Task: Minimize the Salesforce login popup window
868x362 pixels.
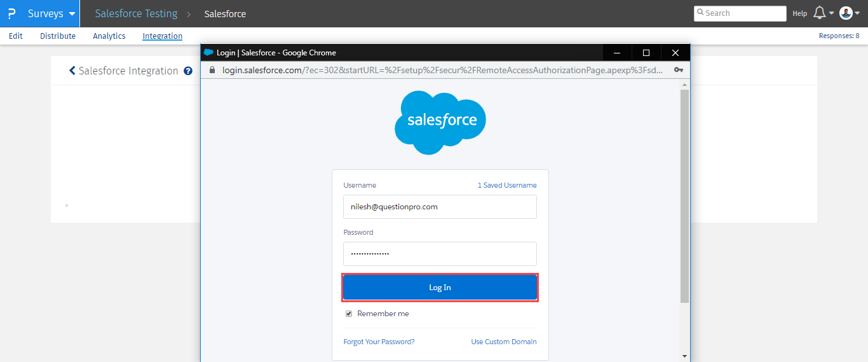Action: pos(617,53)
